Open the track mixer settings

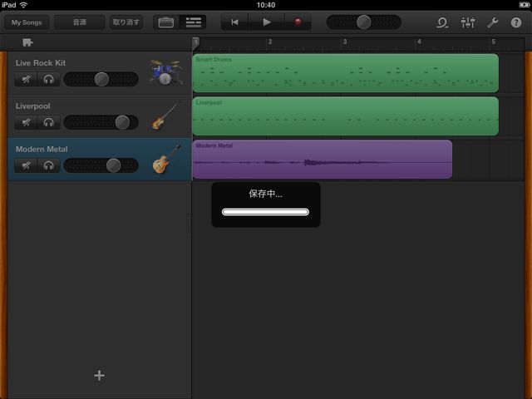pos(468,22)
